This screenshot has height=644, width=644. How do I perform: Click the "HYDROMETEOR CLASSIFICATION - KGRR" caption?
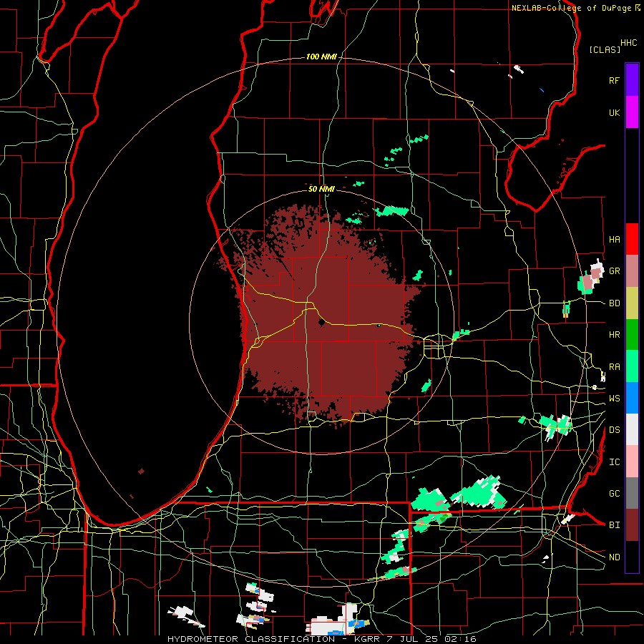click(273, 639)
